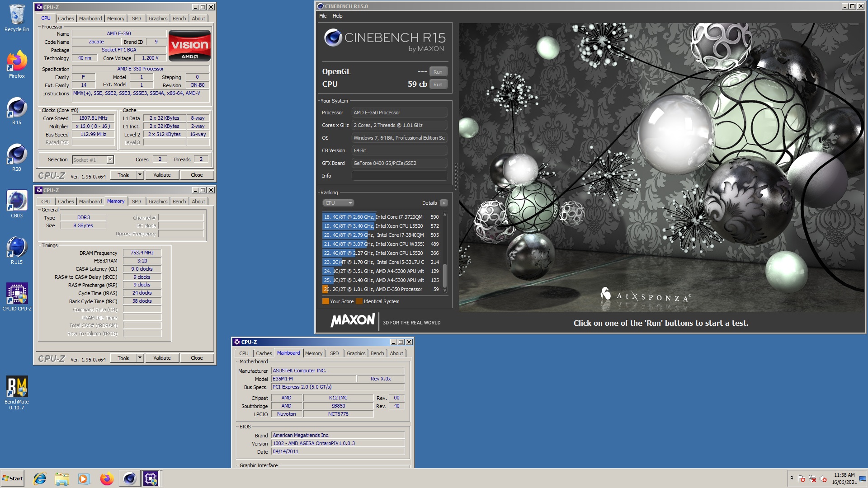This screenshot has width=868, height=488.
Task: Click the network tray icon with red X
Action: click(x=812, y=479)
